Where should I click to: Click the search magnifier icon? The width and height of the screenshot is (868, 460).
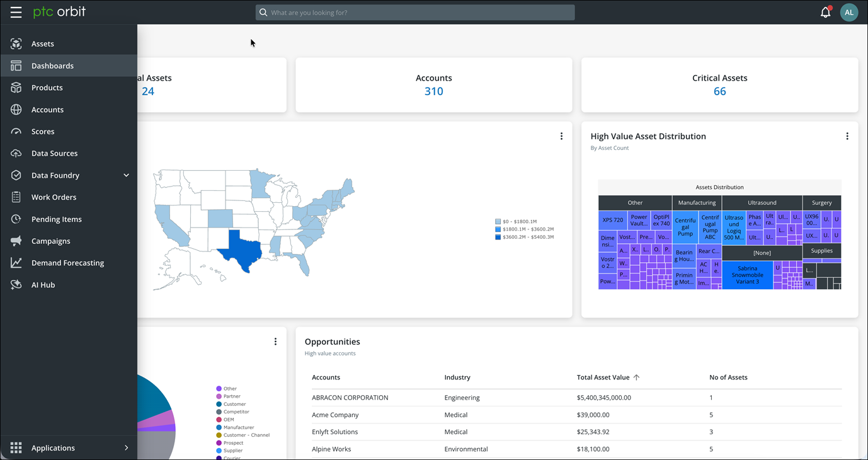(x=263, y=12)
